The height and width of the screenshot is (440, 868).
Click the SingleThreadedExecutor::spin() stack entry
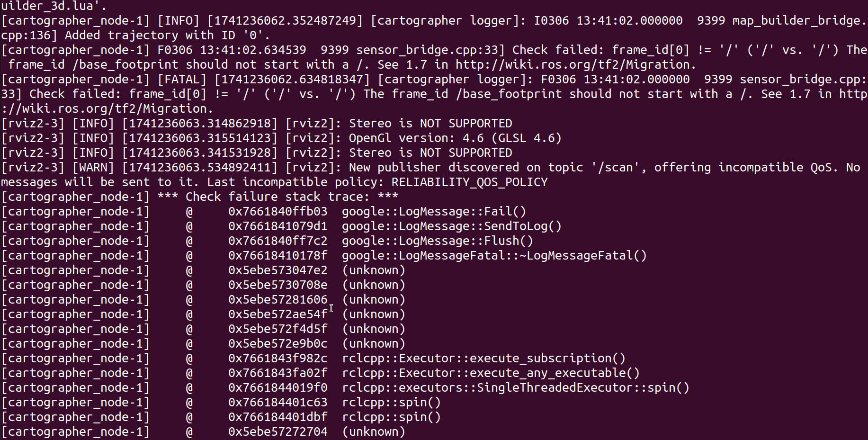[x=516, y=388]
